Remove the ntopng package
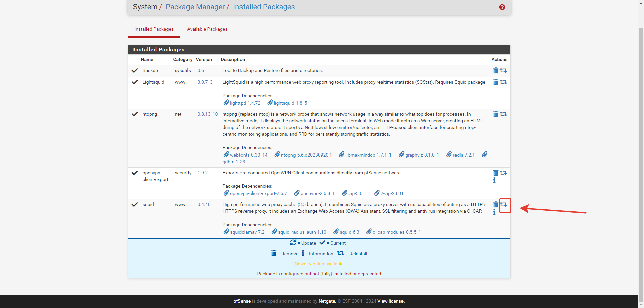The width and height of the screenshot is (644, 308). pos(496,114)
